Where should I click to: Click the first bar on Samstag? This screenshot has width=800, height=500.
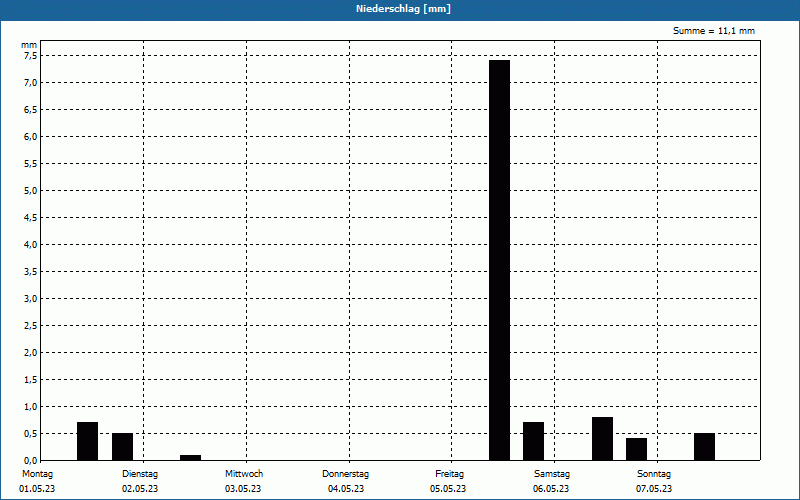tap(602, 439)
